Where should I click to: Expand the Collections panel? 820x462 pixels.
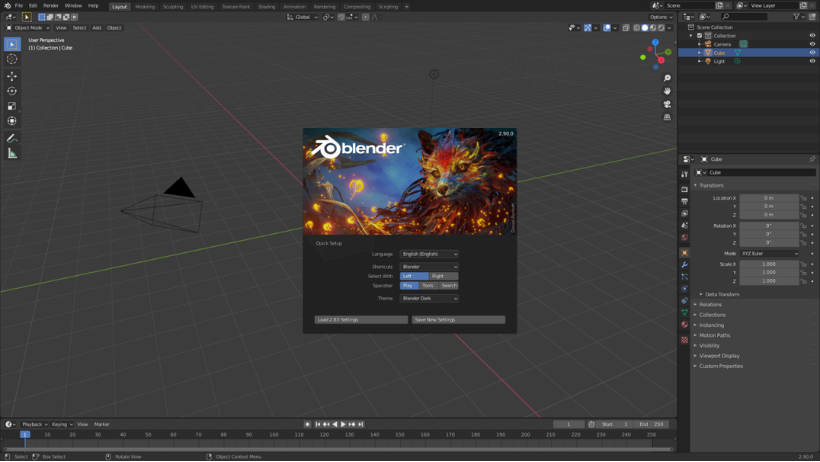pyautogui.click(x=712, y=315)
